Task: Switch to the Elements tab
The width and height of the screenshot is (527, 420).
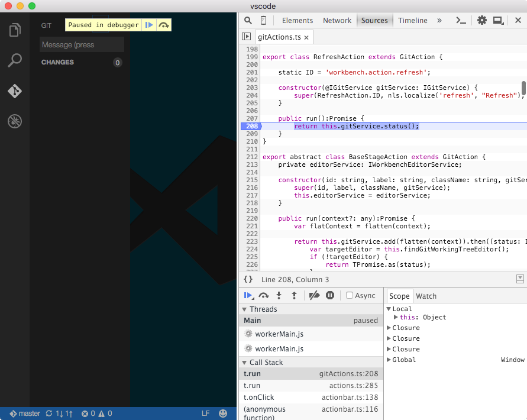Action: pyautogui.click(x=298, y=21)
